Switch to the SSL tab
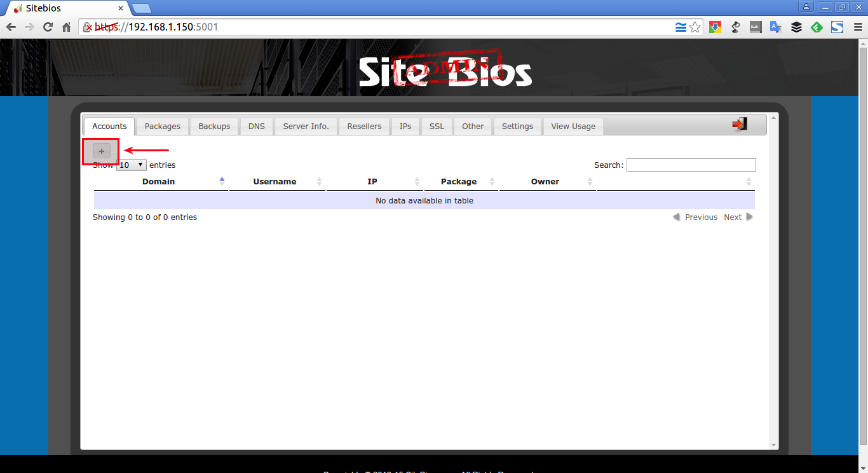 [437, 126]
